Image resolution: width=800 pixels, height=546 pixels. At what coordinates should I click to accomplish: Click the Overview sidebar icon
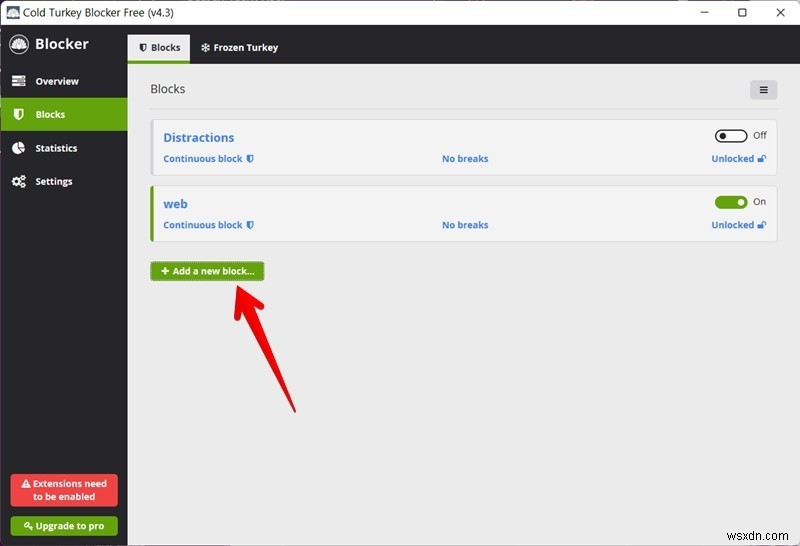(x=19, y=81)
